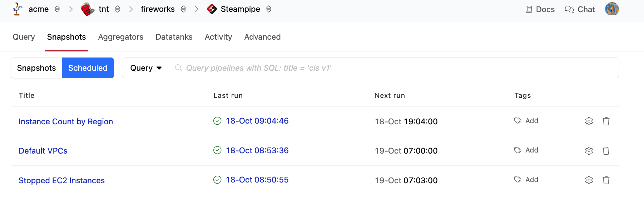Switch to the Scheduled toggle view
This screenshot has height=210, width=644.
pyautogui.click(x=88, y=68)
